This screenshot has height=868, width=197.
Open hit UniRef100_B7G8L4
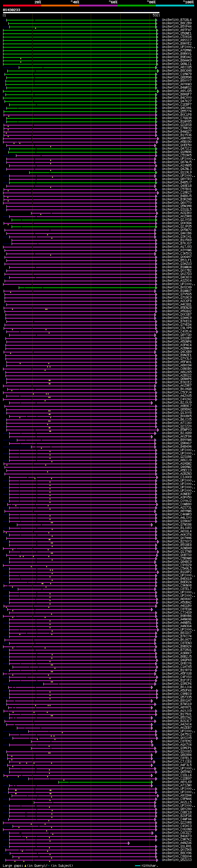(177, 20)
